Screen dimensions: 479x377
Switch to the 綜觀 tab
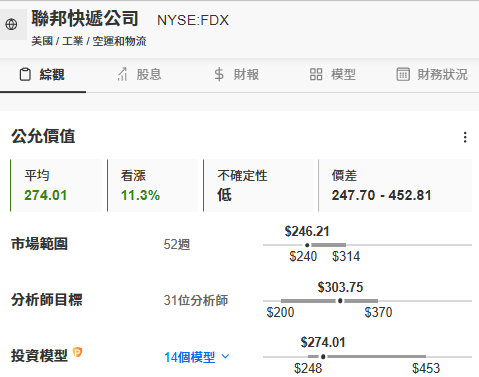pos(43,75)
